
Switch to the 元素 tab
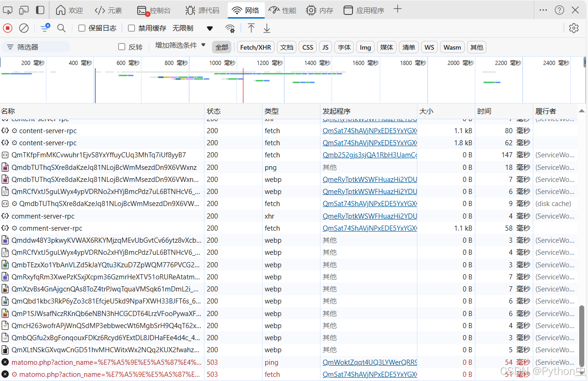pos(108,10)
